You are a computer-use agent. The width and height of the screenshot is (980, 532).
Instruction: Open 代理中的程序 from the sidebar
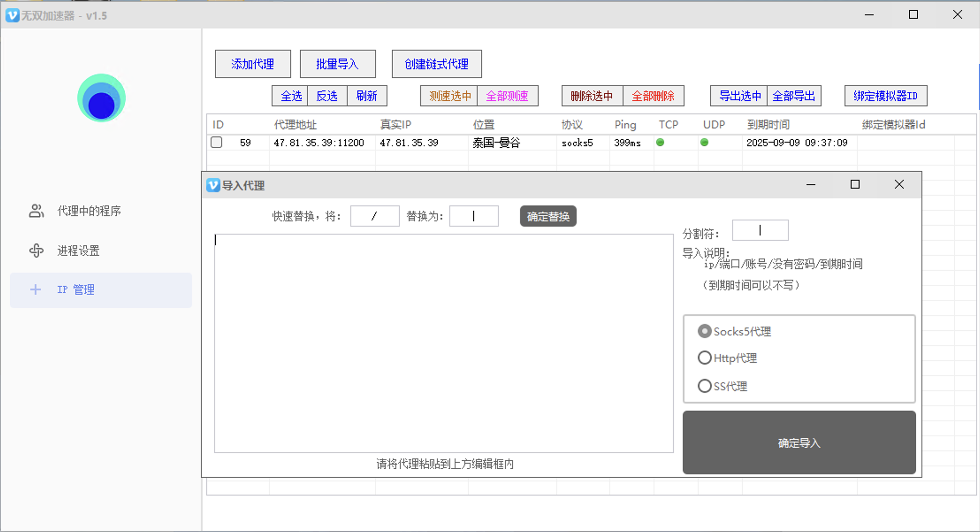(x=89, y=211)
